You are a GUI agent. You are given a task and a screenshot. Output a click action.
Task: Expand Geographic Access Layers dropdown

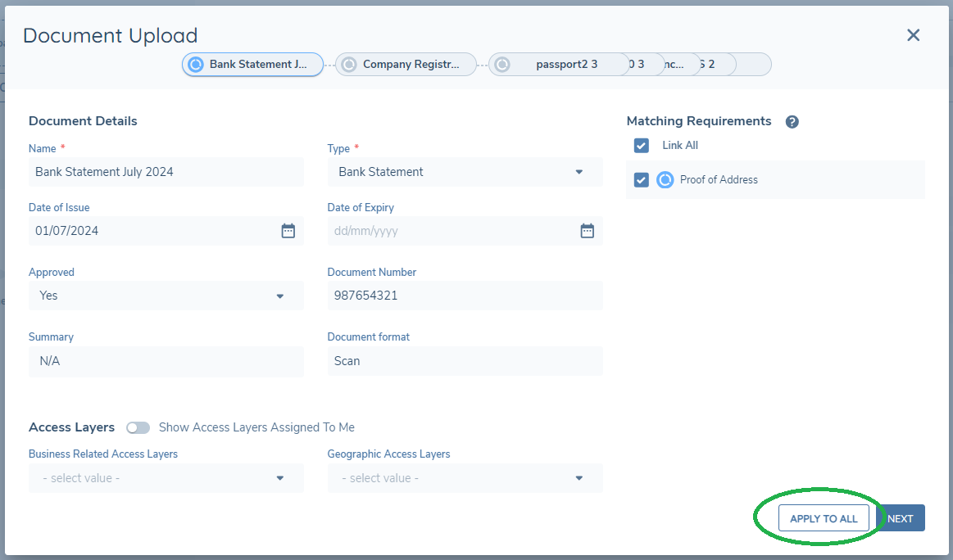pos(465,478)
